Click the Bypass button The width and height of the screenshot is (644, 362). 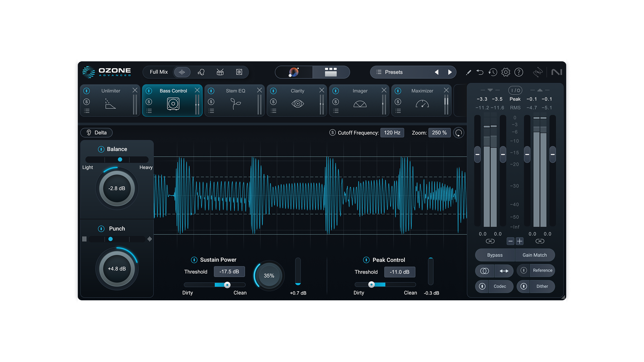pyautogui.click(x=494, y=255)
